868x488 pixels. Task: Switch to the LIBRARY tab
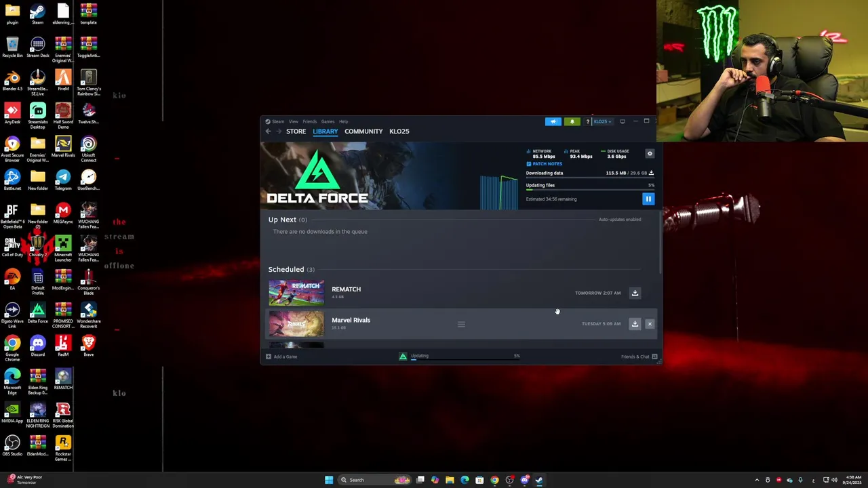pos(325,131)
